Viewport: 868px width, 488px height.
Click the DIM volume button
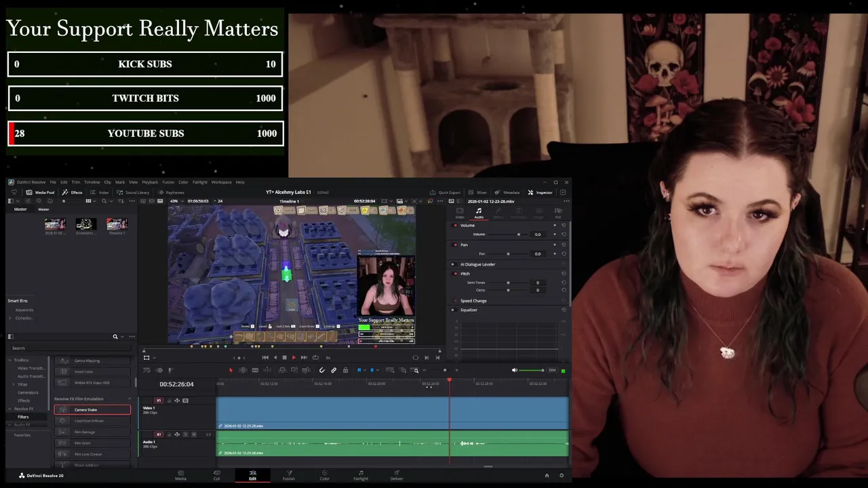point(552,370)
